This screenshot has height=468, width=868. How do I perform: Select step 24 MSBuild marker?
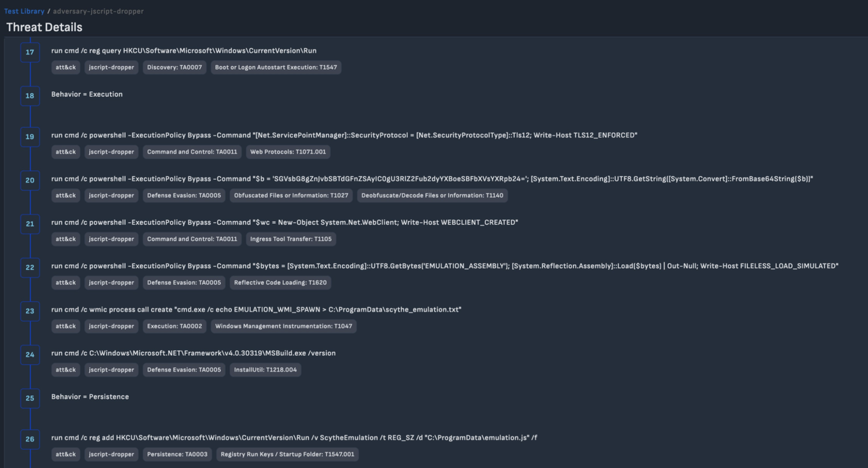tap(30, 354)
